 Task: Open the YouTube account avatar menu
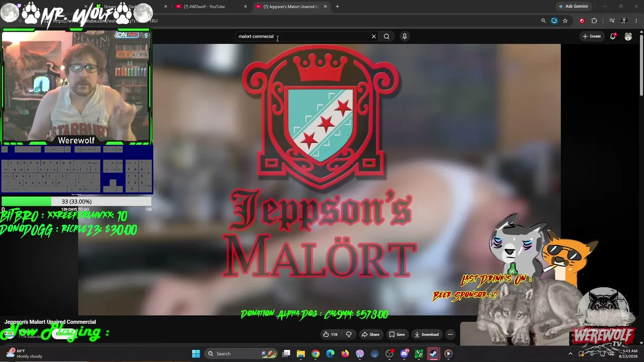click(628, 36)
